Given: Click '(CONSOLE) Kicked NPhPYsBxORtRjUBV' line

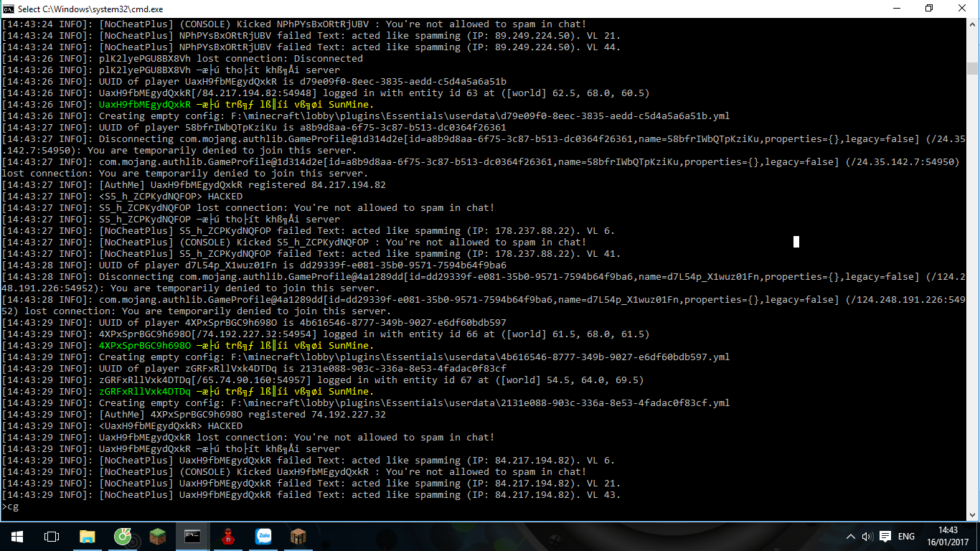Looking at the screenshot, I should 294,24.
